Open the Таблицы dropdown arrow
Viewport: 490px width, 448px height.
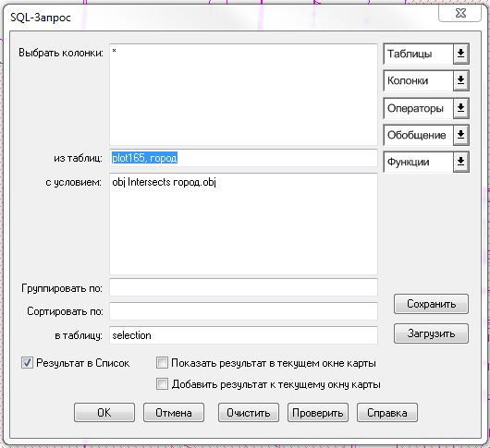coord(460,54)
